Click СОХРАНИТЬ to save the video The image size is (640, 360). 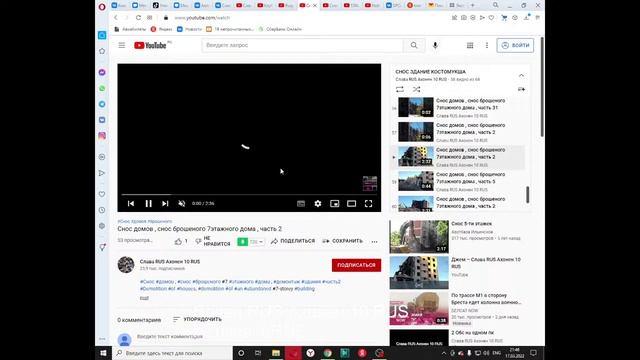click(x=342, y=241)
